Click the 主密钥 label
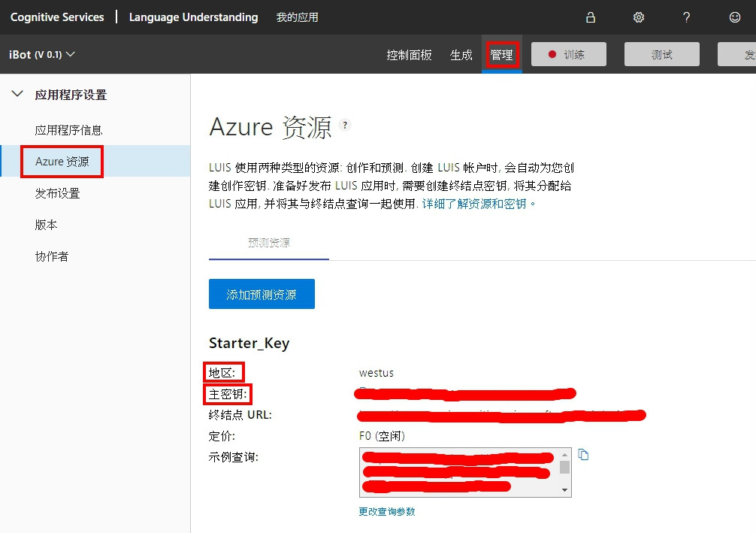756x533 pixels. (228, 394)
